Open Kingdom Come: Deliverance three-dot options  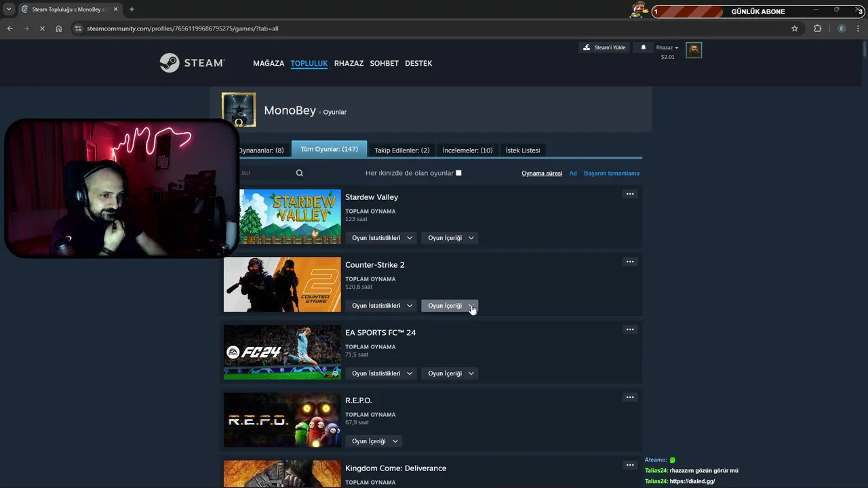tap(630, 465)
